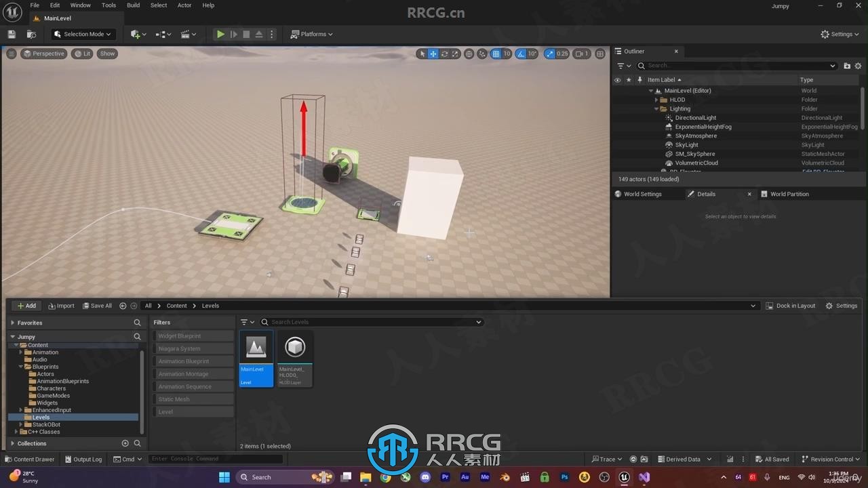Expand the Collections section
This screenshot has width=868, height=488.
[x=12, y=443]
